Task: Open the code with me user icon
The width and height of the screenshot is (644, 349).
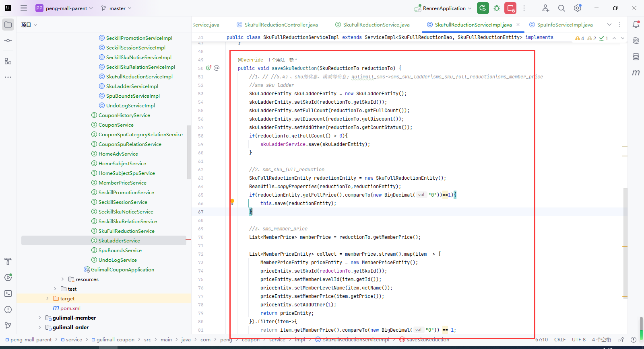Action: tap(545, 8)
